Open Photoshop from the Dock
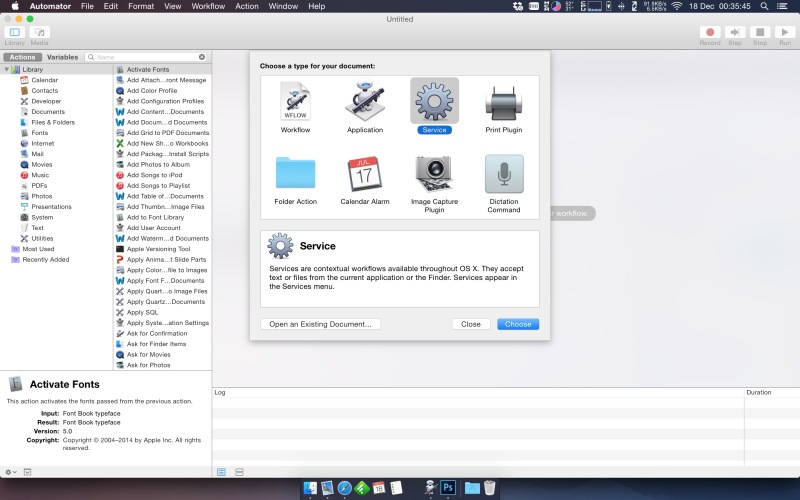Viewport: 800px width, 500px height. tap(448, 488)
